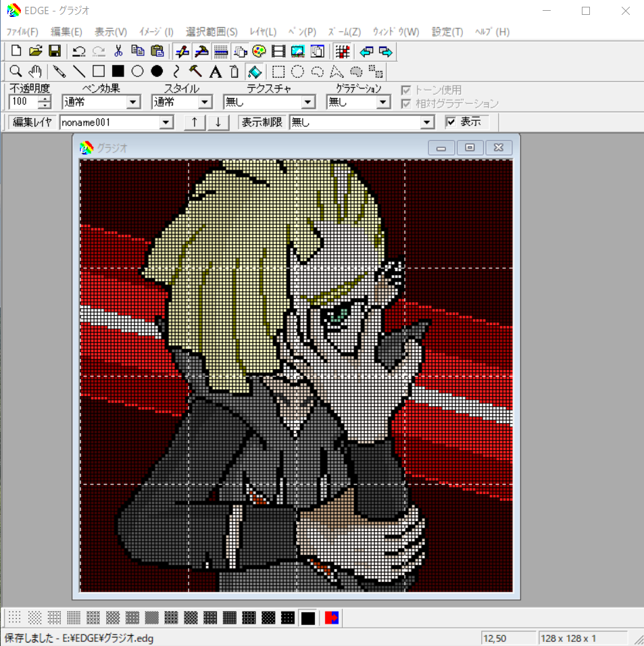644x646 pixels.
Task: Select the hammer tool icon
Action: click(x=196, y=72)
